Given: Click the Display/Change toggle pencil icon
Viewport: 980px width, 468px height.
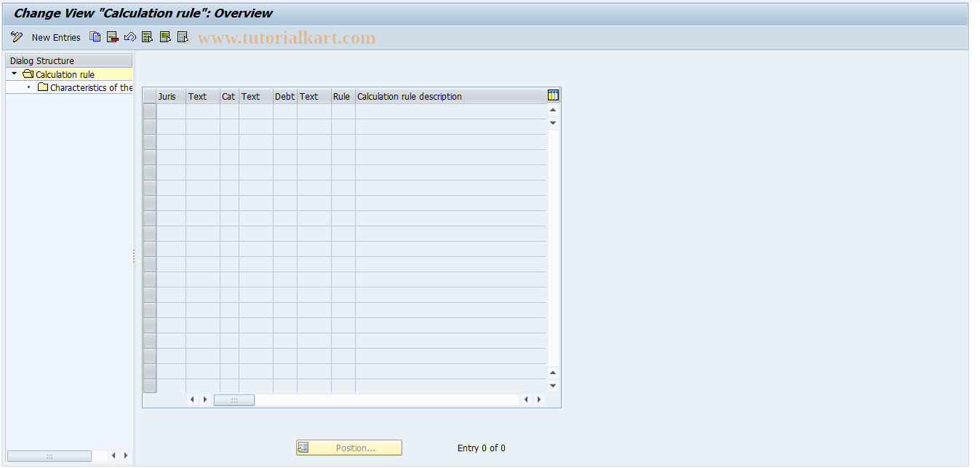Looking at the screenshot, I should pyautogui.click(x=17, y=37).
